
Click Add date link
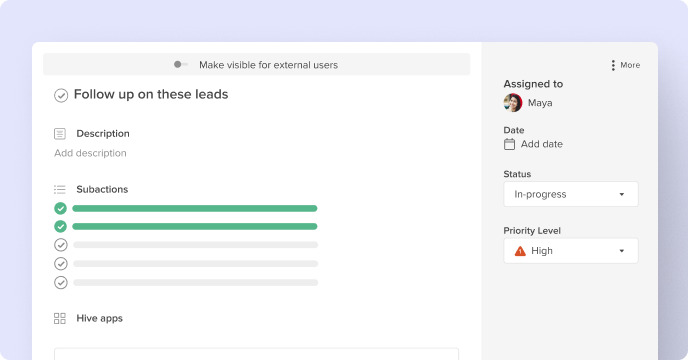pos(541,144)
